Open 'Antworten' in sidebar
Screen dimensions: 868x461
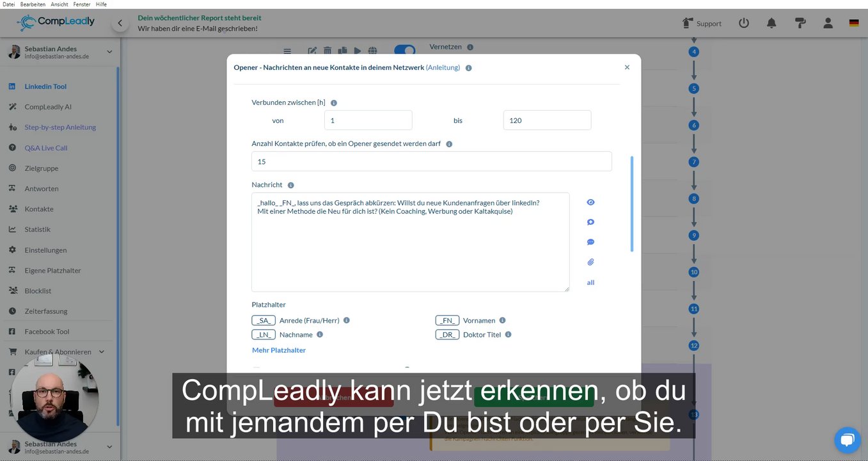click(42, 189)
